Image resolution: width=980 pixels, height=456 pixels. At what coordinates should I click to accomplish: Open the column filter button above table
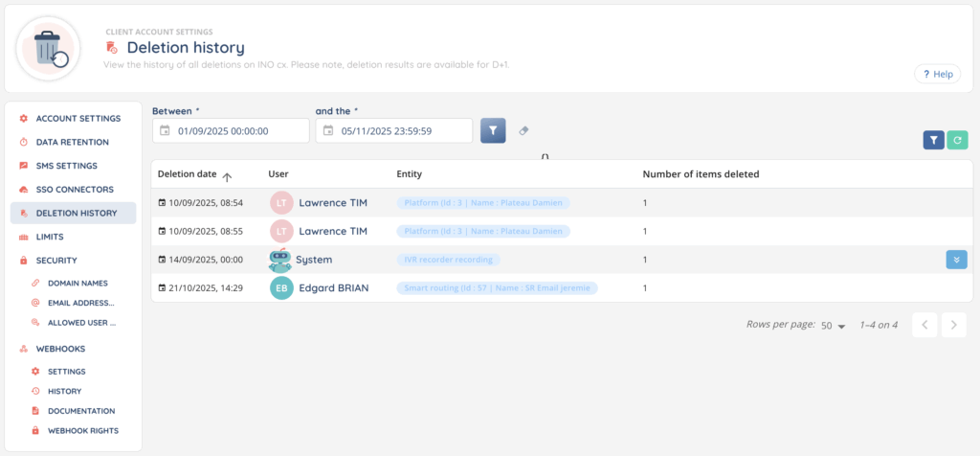[x=933, y=141]
